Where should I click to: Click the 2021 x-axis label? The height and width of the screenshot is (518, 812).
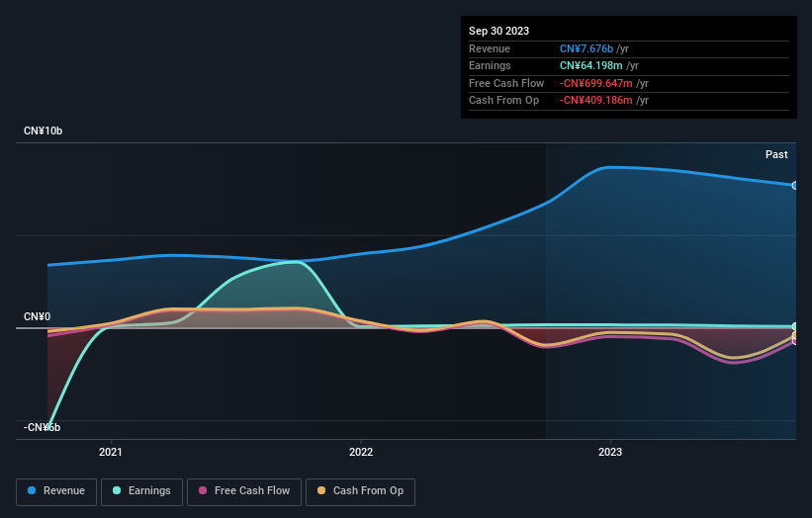click(111, 453)
